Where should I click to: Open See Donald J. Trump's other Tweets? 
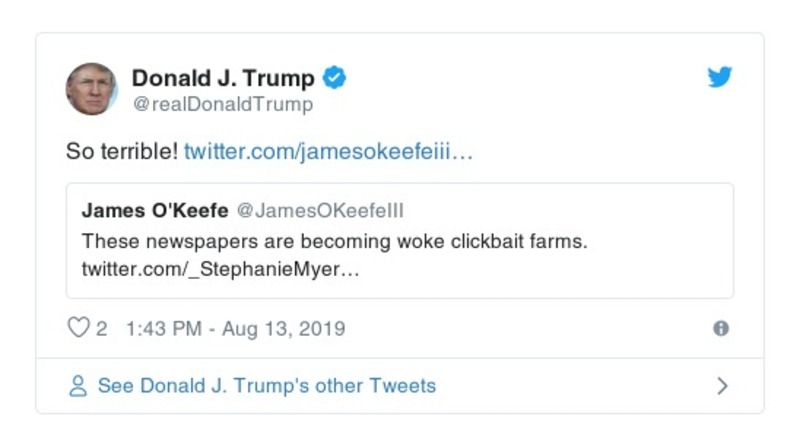[x=266, y=386]
